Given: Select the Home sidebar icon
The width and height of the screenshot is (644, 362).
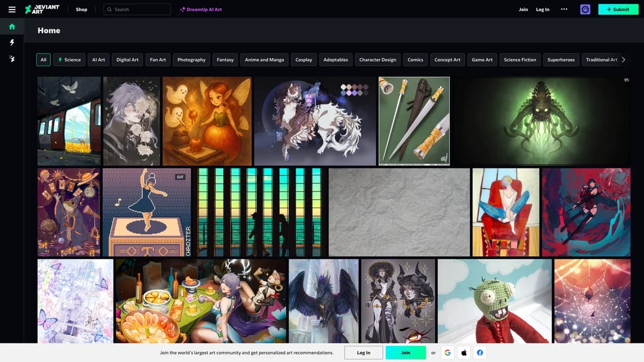Looking at the screenshot, I should pos(12,27).
